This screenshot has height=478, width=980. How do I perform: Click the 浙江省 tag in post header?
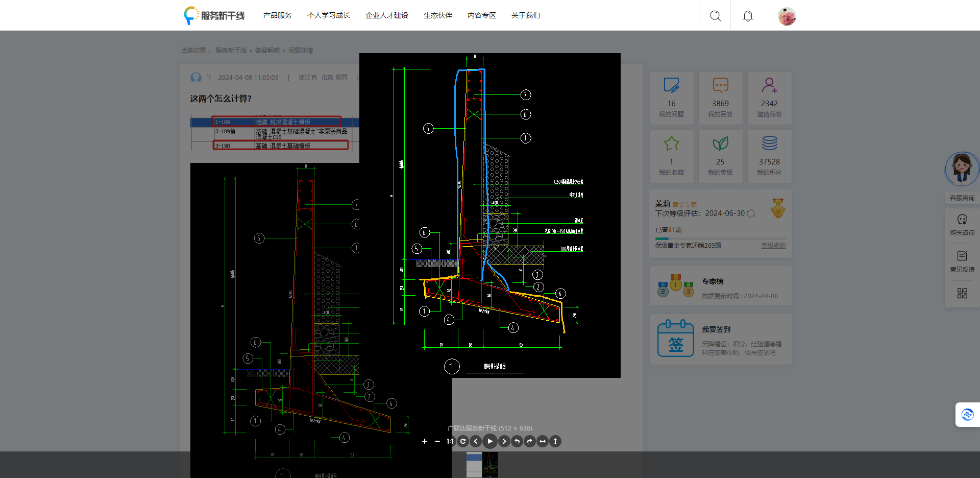click(x=308, y=78)
